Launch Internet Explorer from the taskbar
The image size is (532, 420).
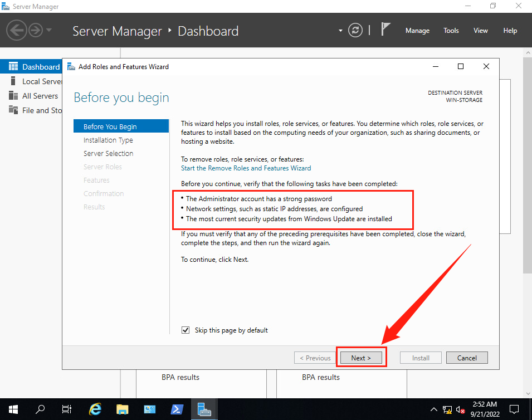[95, 409]
